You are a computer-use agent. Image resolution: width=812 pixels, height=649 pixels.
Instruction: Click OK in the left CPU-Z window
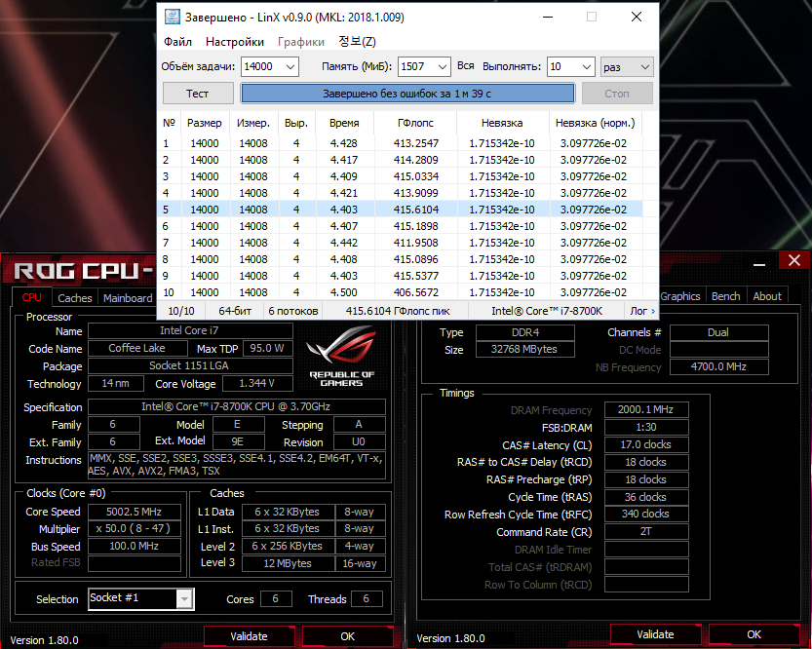click(347, 636)
